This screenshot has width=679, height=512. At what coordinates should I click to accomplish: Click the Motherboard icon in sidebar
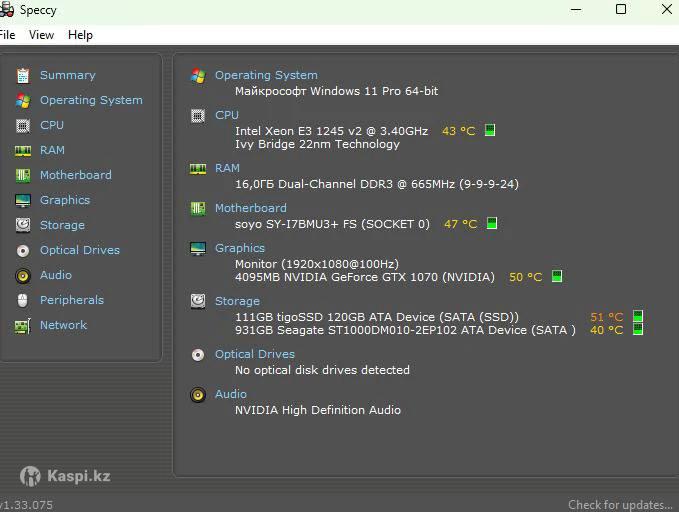click(x=22, y=175)
